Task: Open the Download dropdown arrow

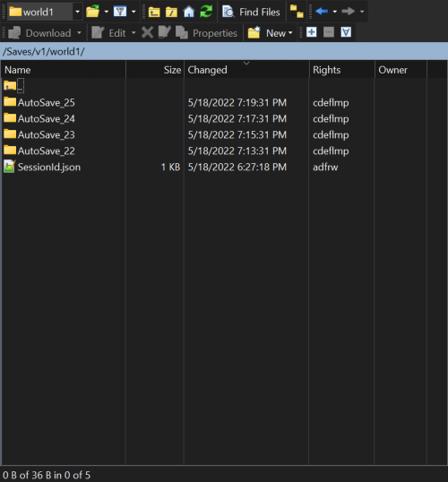Action: coord(79,32)
